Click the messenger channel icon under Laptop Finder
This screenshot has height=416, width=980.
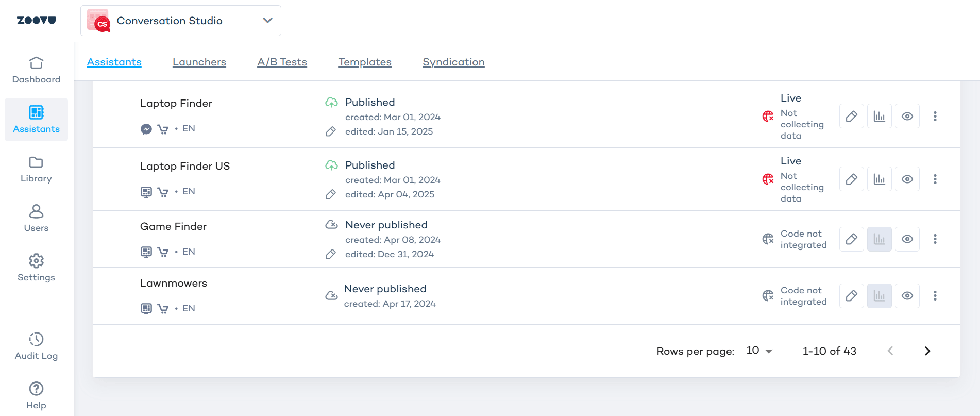(x=146, y=129)
